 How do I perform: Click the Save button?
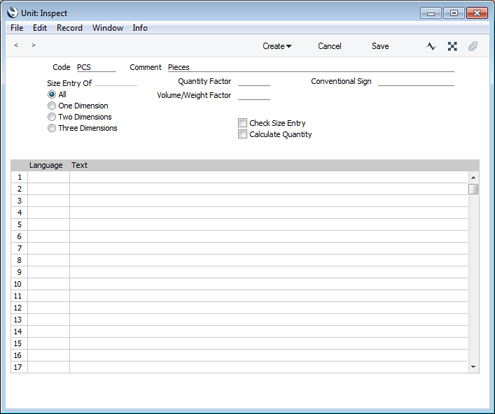tap(380, 46)
